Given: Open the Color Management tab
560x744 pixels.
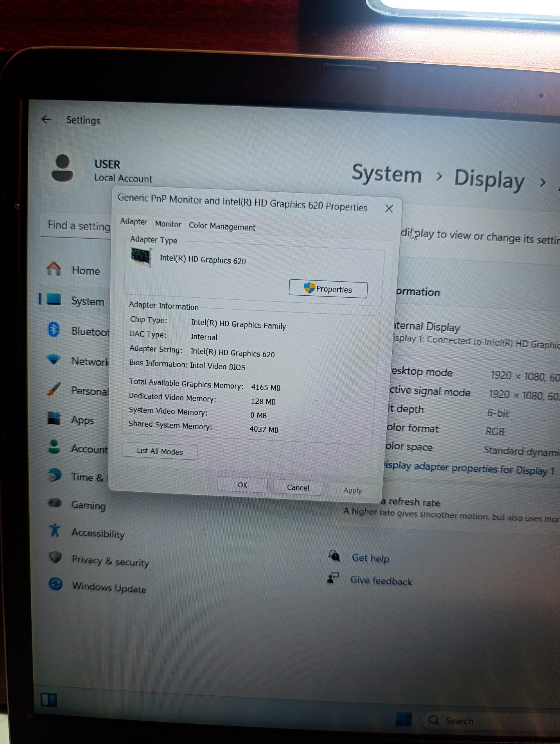Looking at the screenshot, I should tap(222, 226).
